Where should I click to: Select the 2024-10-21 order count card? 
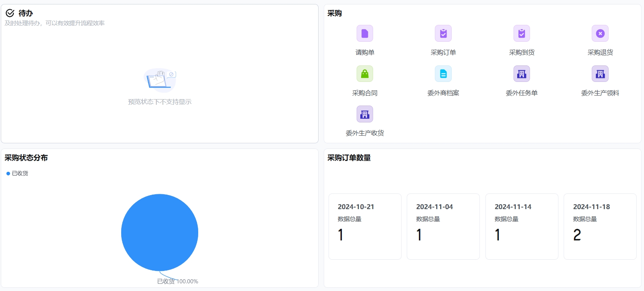click(365, 226)
